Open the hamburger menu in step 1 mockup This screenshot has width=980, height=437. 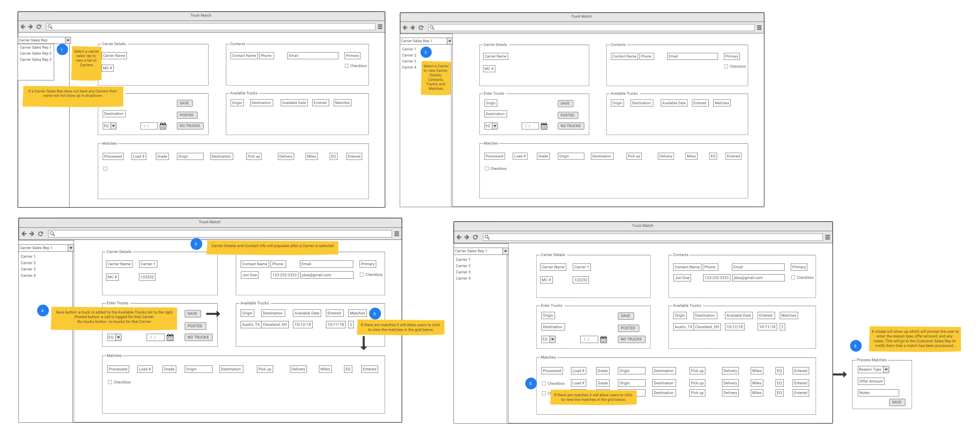pos(380,27)
